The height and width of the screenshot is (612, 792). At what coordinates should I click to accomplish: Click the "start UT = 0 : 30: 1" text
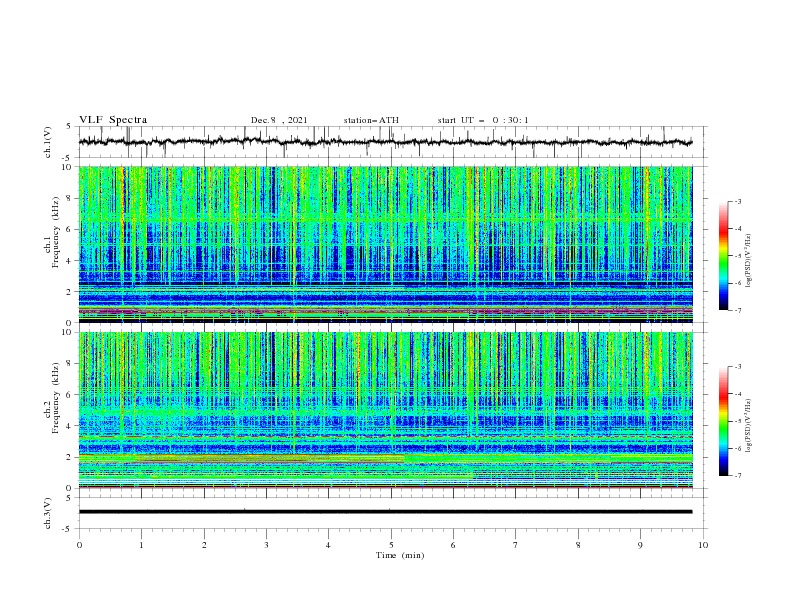[483, 120]
